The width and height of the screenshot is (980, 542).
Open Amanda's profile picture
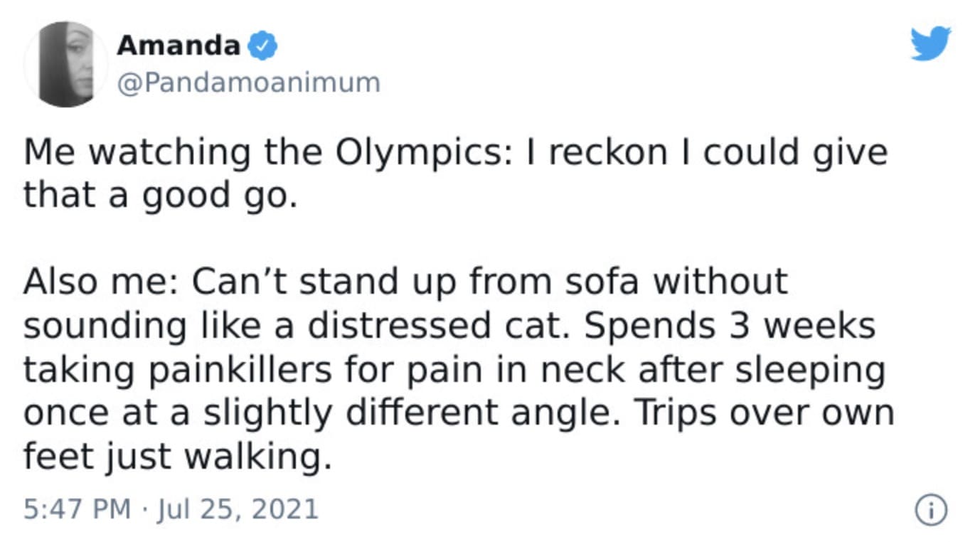point(66,64)
